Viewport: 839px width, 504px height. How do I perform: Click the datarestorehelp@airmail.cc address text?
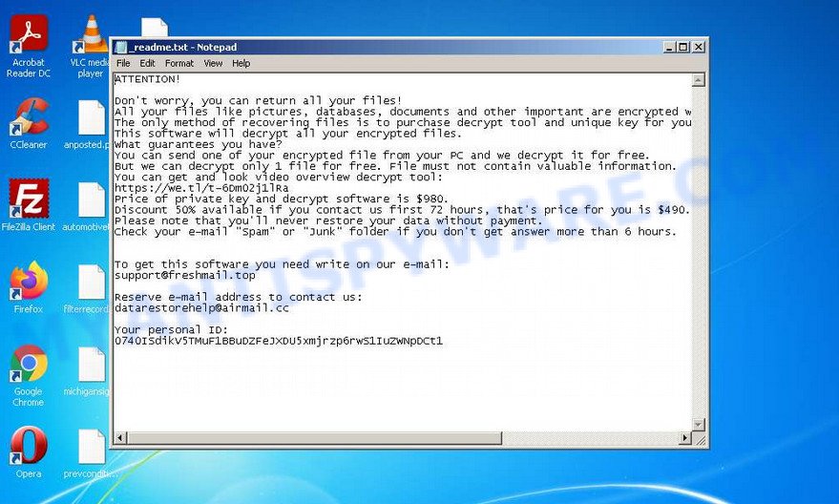point(201,308)
